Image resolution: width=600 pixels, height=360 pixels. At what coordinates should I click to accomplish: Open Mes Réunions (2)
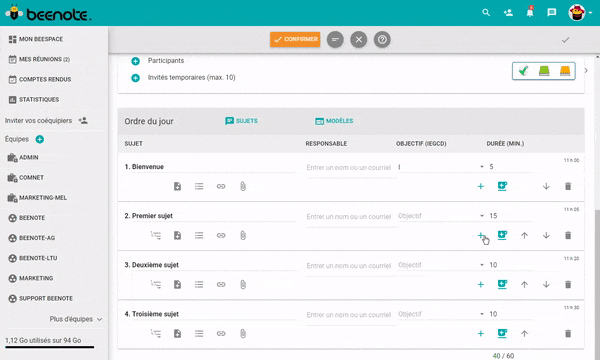click(x=39, y=59)
